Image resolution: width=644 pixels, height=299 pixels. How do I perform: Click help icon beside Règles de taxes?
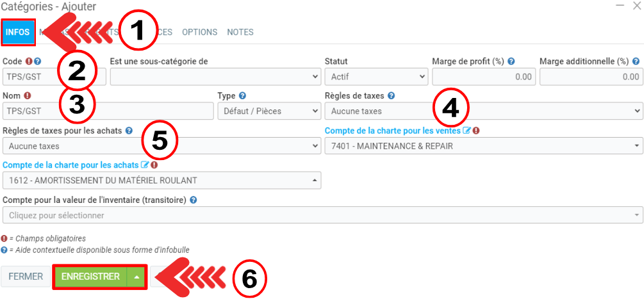pyautogui.click(x=391, y=96)
